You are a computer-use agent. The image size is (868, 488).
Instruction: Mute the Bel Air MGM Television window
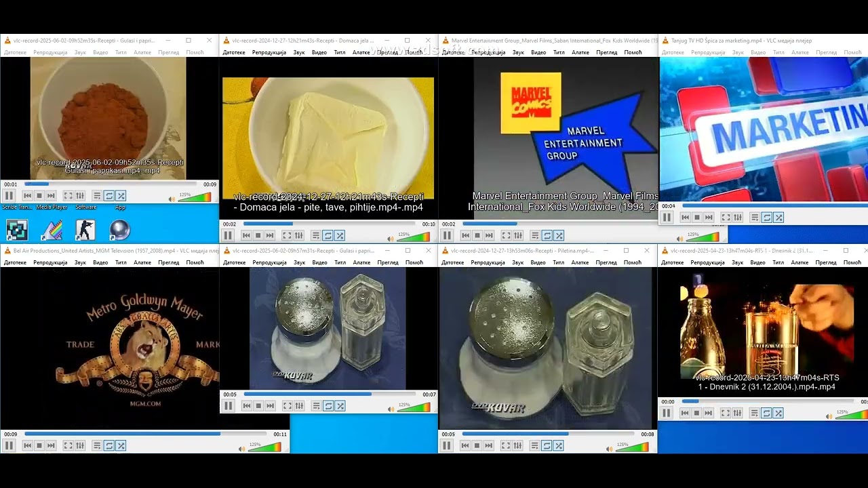[242, 449]
